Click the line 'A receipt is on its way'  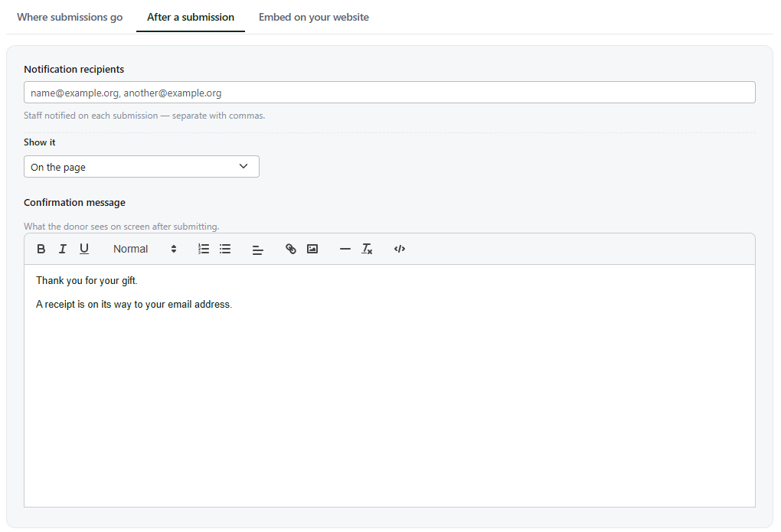(134, 305)
